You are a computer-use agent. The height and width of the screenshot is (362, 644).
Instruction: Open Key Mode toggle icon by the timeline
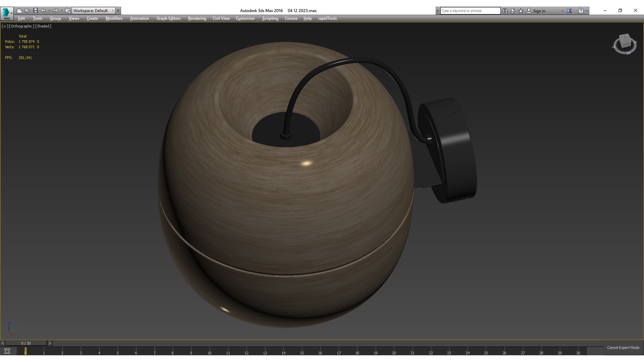(7, 351)
